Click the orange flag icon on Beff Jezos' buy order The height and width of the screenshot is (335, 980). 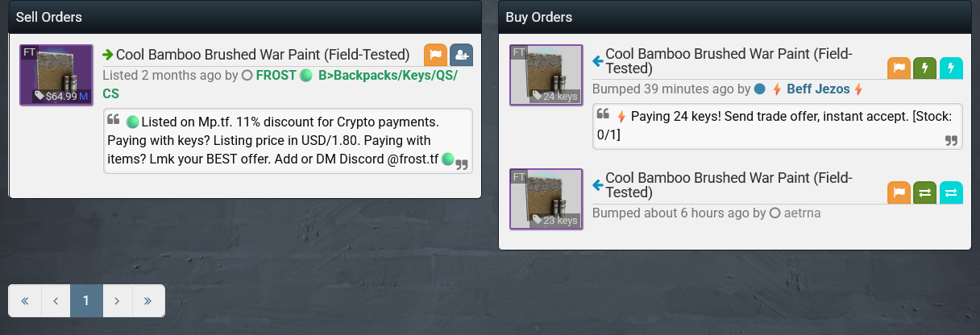pyautogui.click(x=899, y=68)
